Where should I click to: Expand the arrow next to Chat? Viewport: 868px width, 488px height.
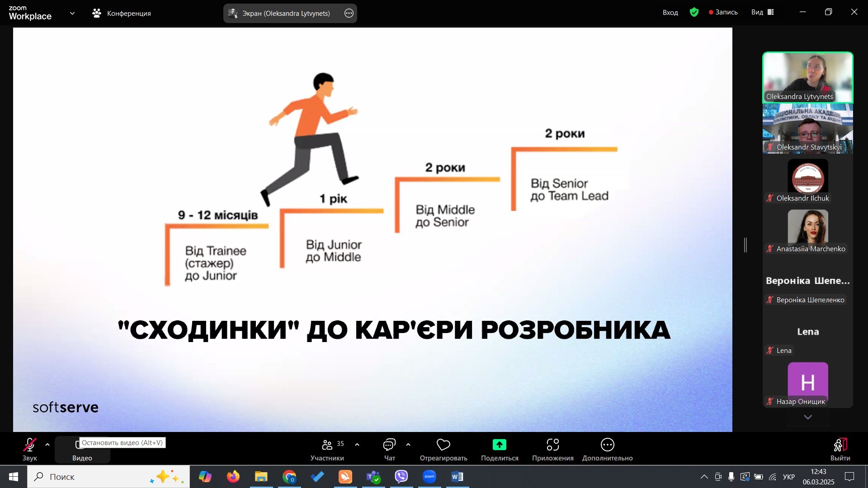point(408,445)
